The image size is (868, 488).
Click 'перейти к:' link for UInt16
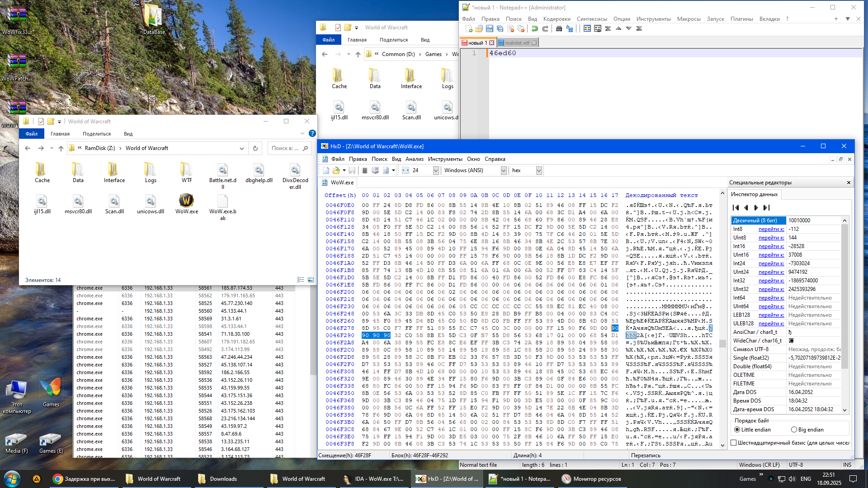771,255
